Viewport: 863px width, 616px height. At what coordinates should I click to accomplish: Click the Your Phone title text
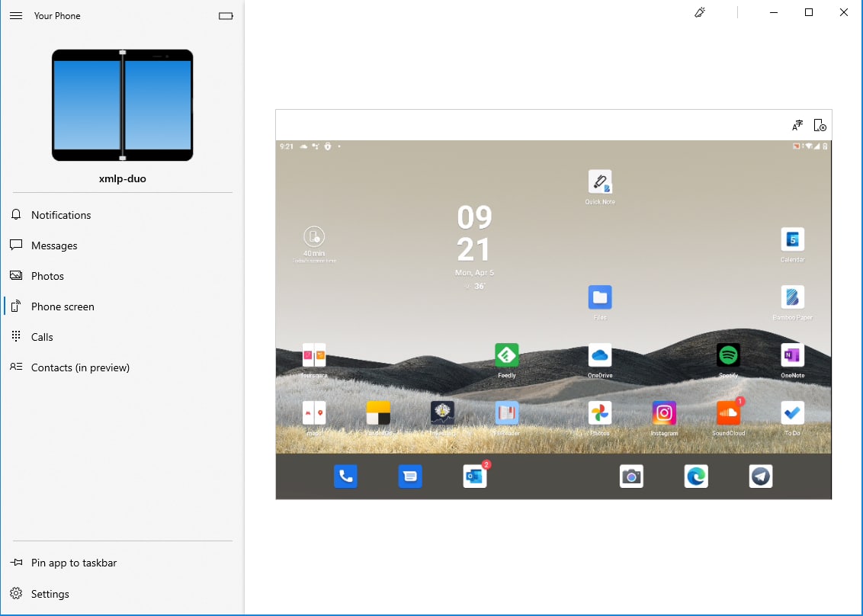point(57,16)
